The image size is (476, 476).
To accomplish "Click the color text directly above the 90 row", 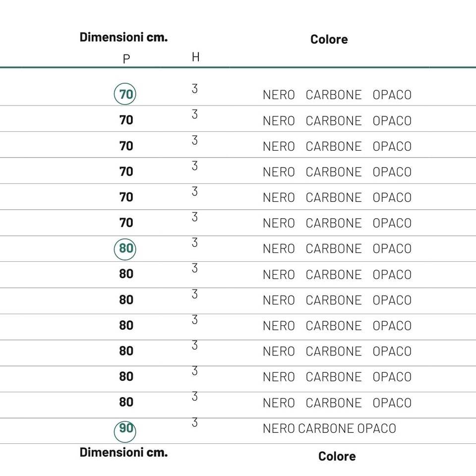I will 337,403.
